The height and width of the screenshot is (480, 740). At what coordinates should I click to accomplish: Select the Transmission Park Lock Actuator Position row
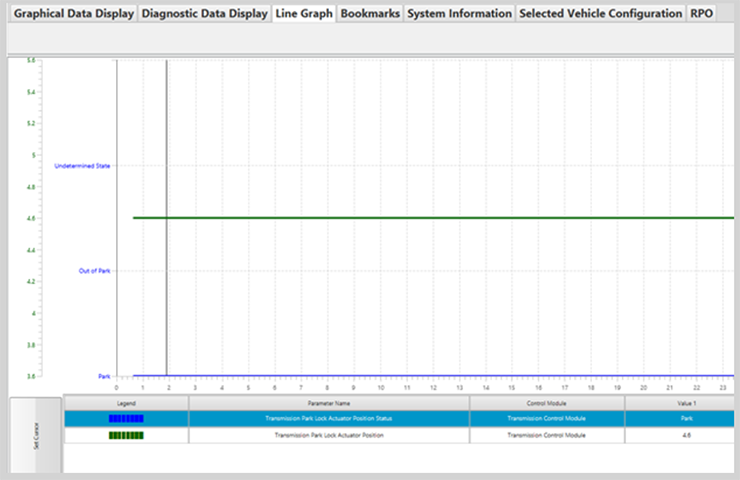pos(328,435)
